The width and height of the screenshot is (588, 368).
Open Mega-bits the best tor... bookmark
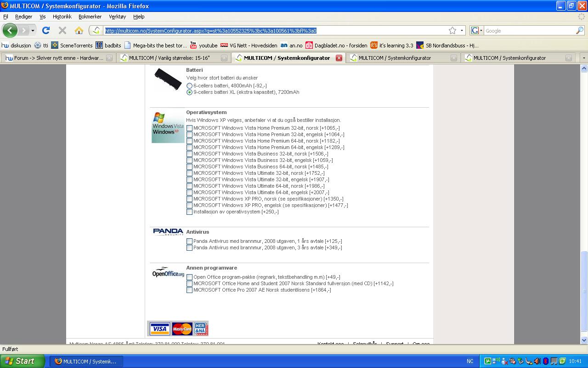(156, 45)
